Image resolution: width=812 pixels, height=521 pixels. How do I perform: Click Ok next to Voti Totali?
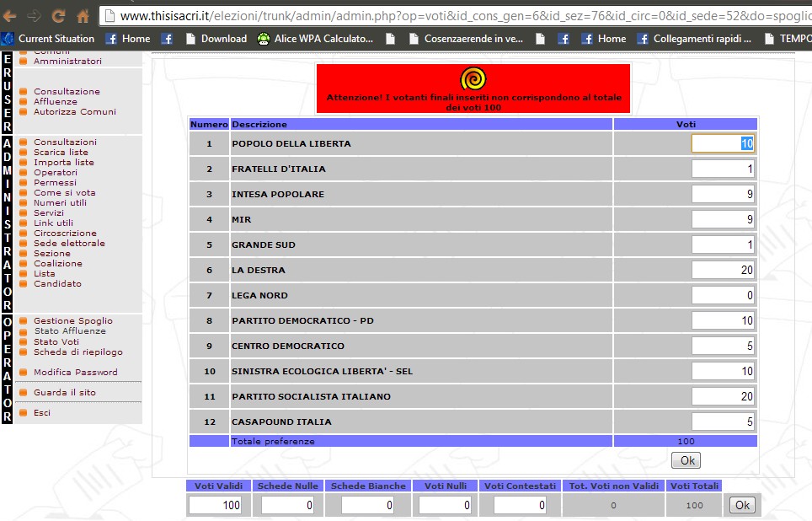pos(742,505)
